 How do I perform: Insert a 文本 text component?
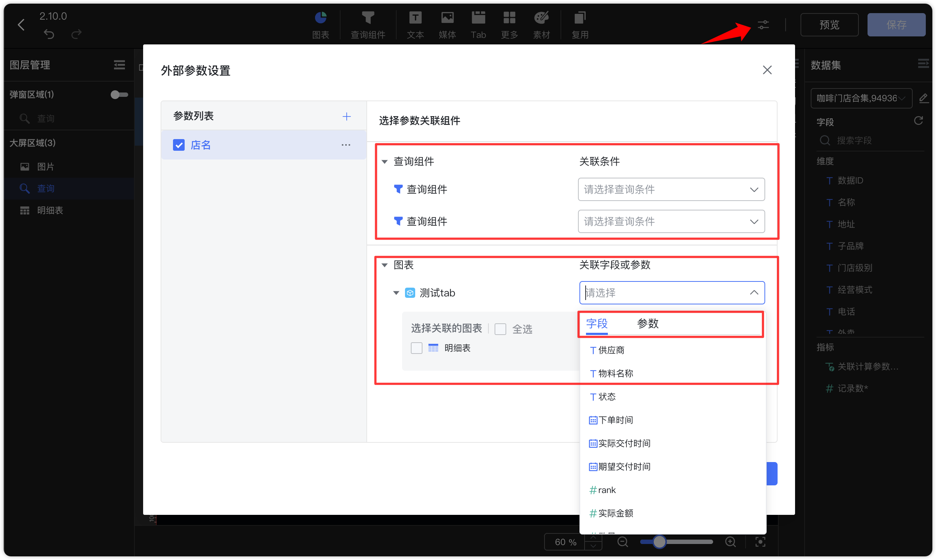pyautogui.click(x=415, y=24)
